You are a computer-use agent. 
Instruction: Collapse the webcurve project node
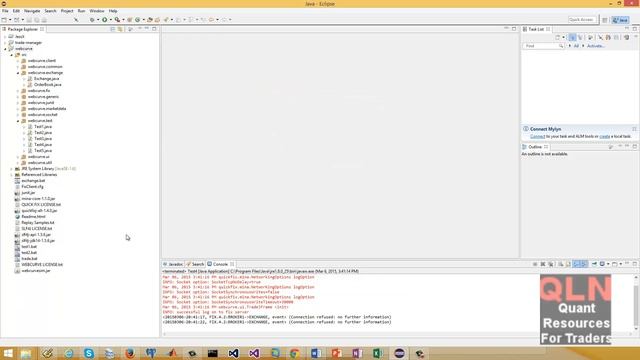tap(5, 49)
